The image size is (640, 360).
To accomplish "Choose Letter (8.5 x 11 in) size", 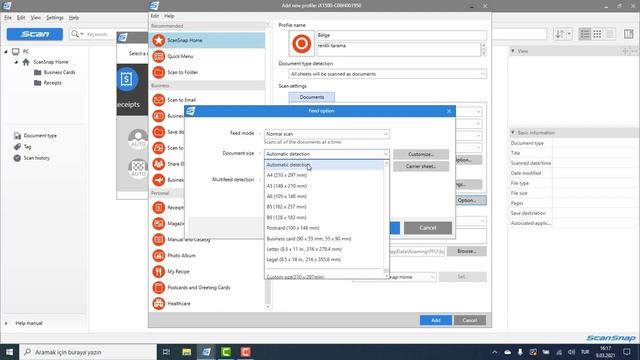I will click(324, 249).
